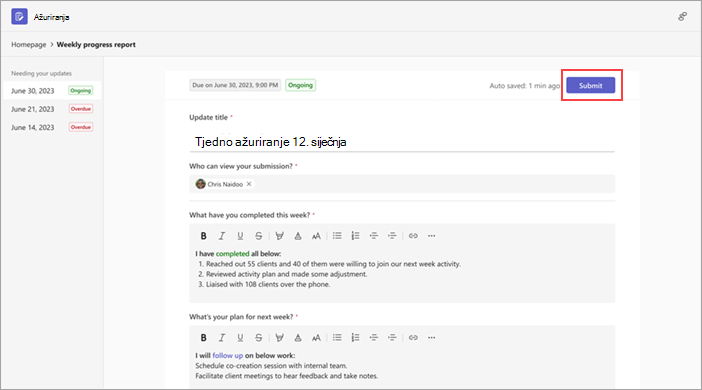
Task: Insert link in completed-this-week editor
Action: (x=413, y=236)
